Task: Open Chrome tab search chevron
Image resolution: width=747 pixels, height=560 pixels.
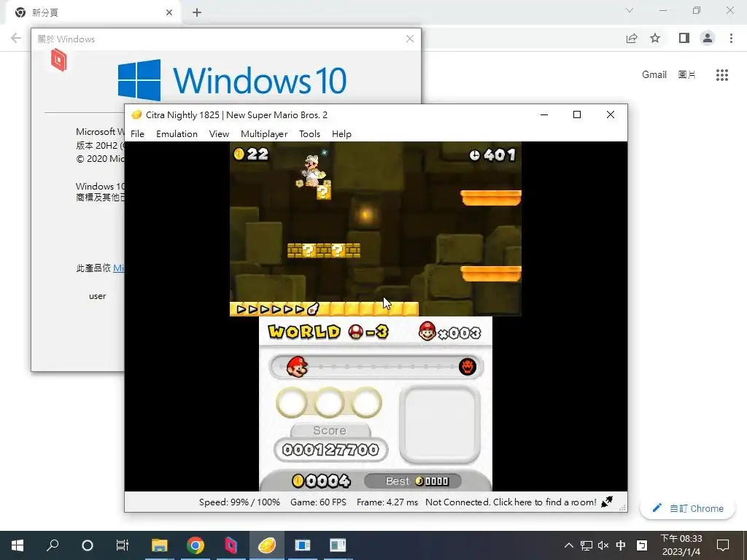Action: point(630,10)
